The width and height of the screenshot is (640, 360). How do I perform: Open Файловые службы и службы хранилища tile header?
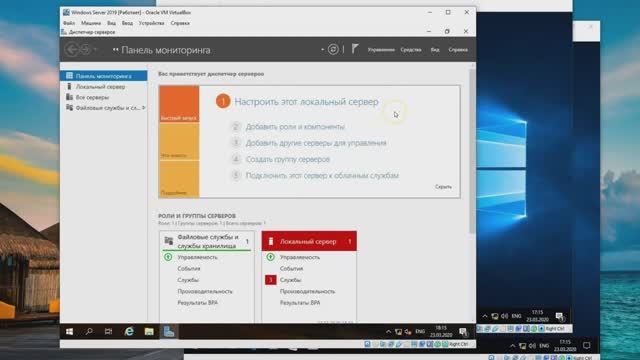point(207,241)
